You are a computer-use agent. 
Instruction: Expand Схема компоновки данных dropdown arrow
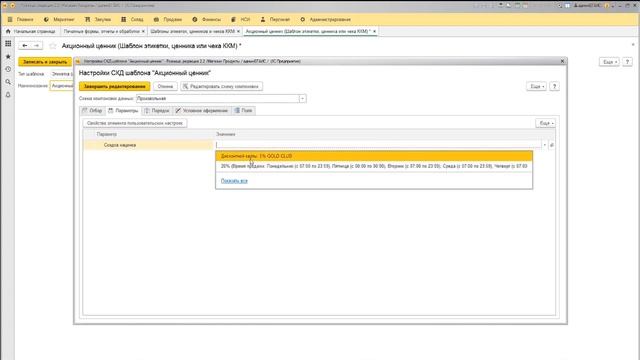tap(302, 98)
